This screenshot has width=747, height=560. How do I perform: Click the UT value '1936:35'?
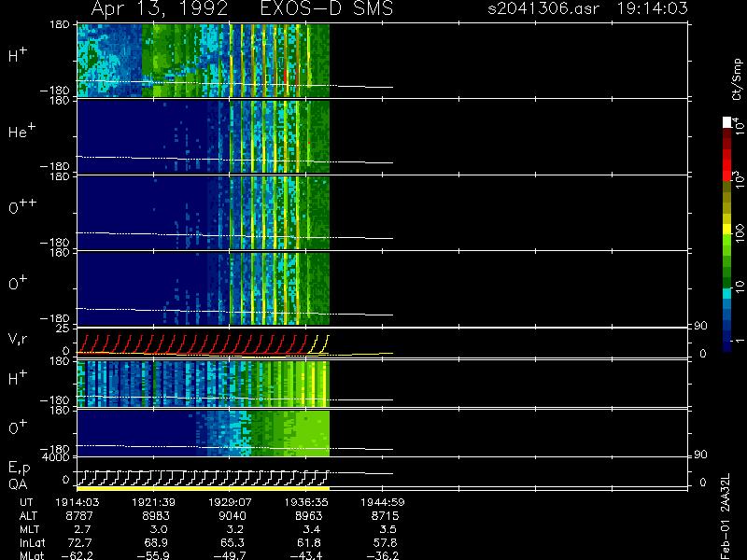pyautogui.click(x=306, y=502)
